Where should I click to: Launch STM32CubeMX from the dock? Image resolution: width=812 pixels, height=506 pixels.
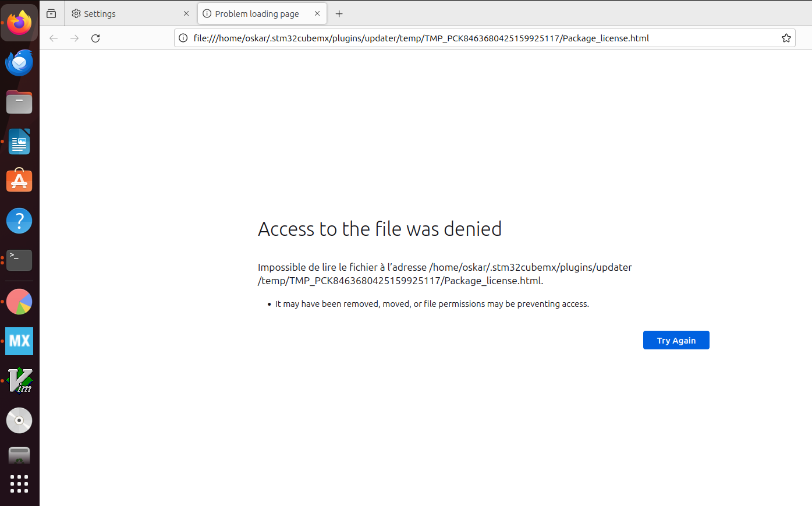19,341
